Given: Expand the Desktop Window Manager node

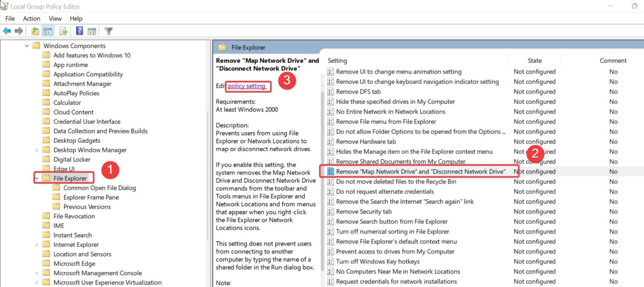Looking at the screenshot, I should click(36, 150).
